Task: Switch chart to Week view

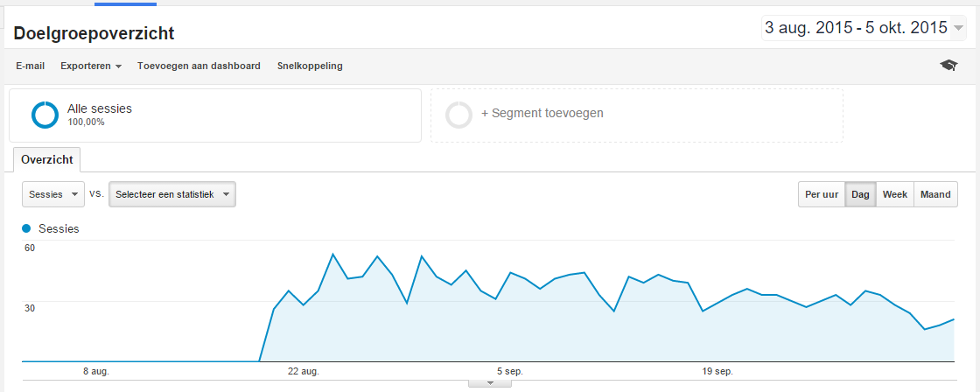Action: [895, 194]
